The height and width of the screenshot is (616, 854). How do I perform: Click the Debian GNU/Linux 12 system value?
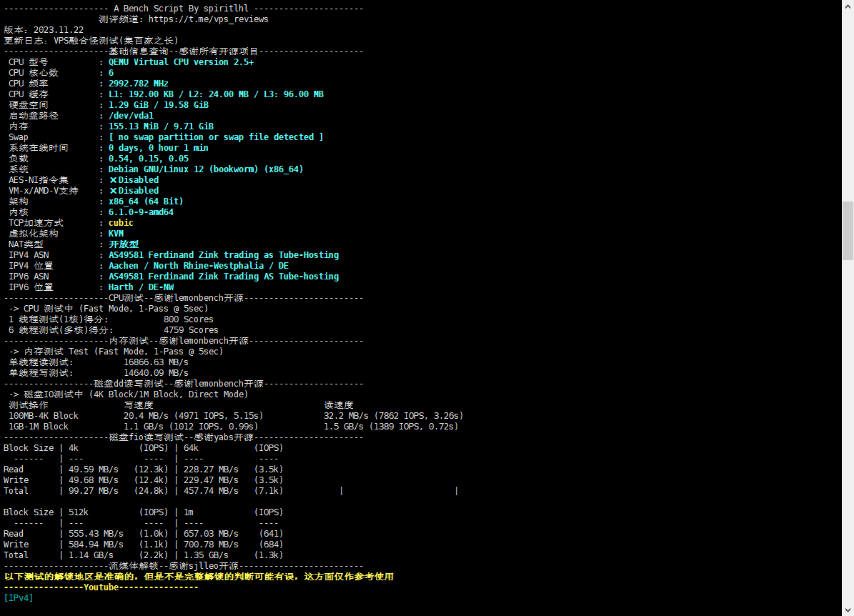[206, 169]
